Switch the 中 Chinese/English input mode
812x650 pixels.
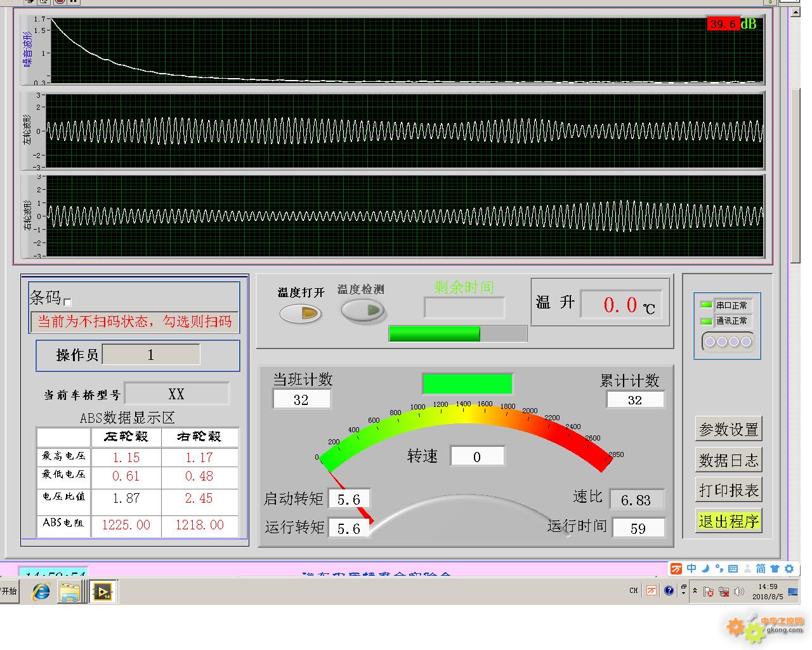(691, 569)
